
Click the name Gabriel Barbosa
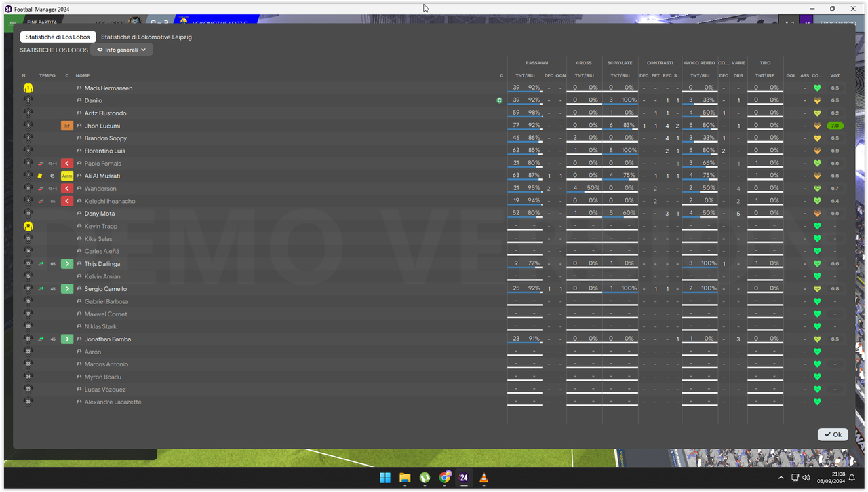(106, 301)
